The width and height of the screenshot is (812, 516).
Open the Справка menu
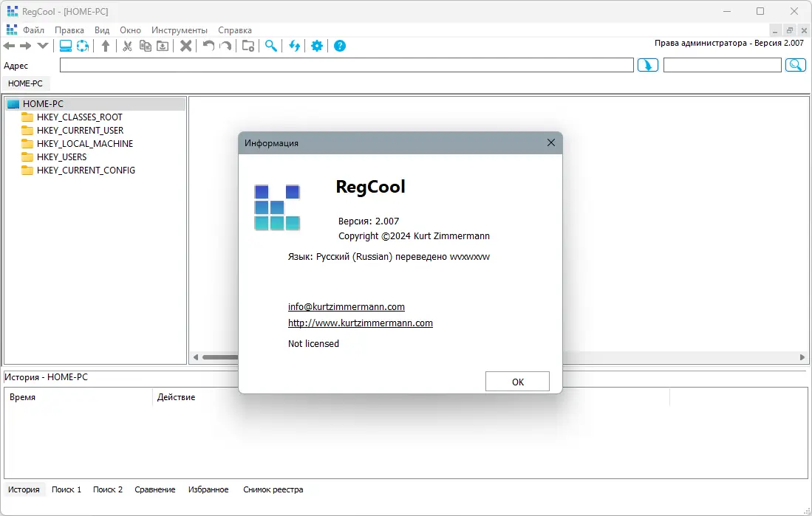pyautogui.click(x=235, y=30)
